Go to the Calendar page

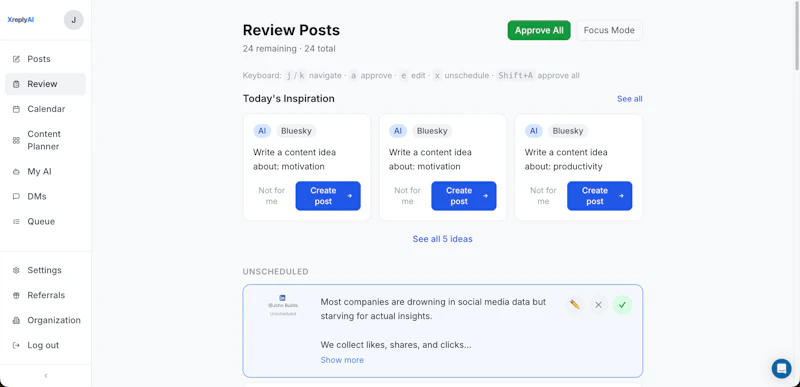pyautogui.click(x=45, y=109)
